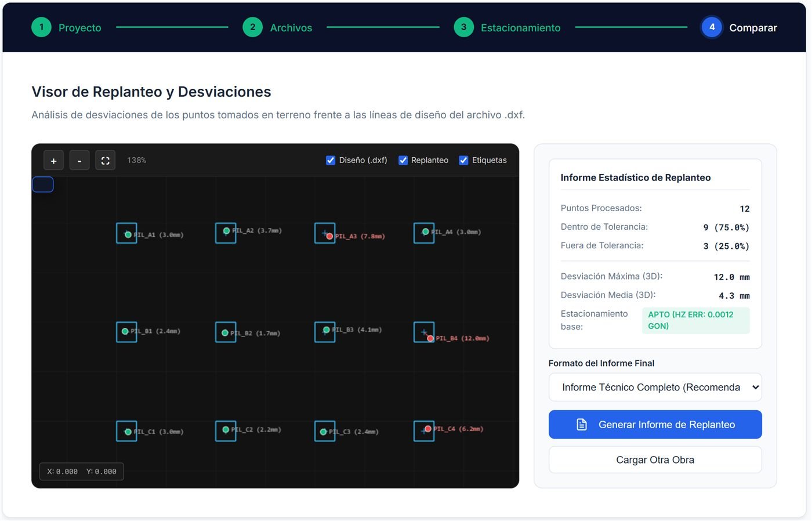The width and height of the screenshot is (812, 521).
Task: Select the red PIL_A3 deviation marker
Action: coord(329,236)
